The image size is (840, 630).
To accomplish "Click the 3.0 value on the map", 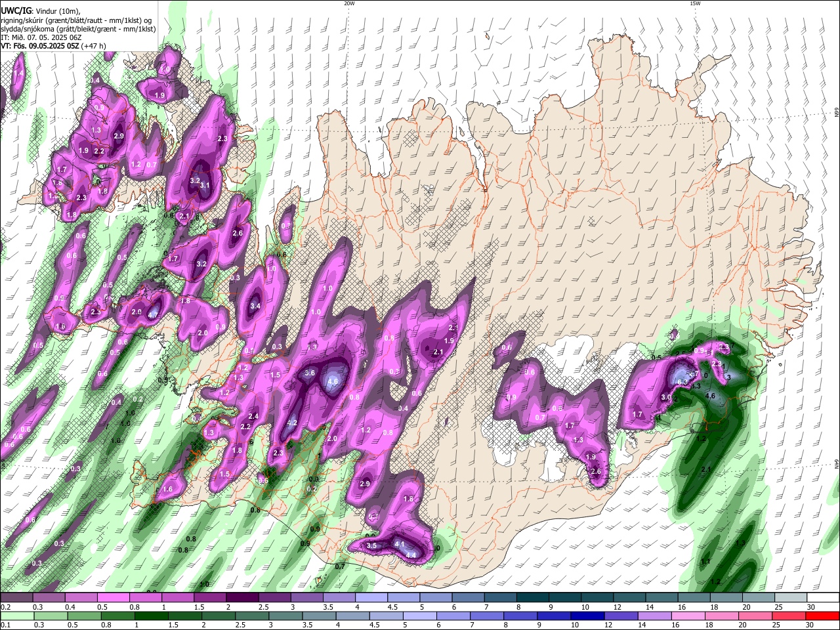I will tap(665, 398).
